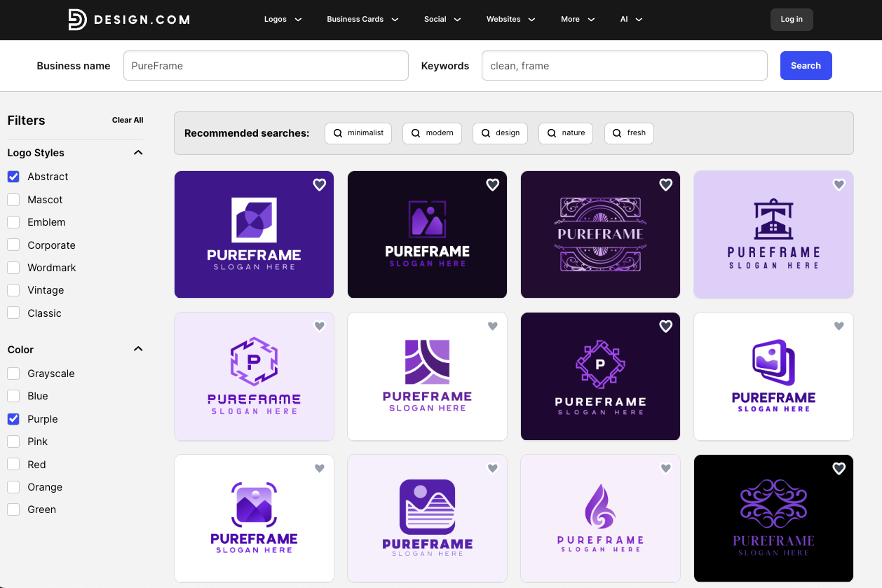Clear All filters

click(128, 120)
